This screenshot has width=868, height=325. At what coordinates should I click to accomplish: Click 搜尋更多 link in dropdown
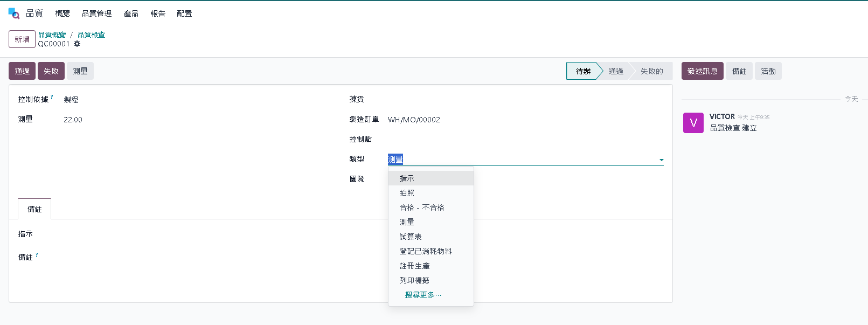click(x=423, y=295)
